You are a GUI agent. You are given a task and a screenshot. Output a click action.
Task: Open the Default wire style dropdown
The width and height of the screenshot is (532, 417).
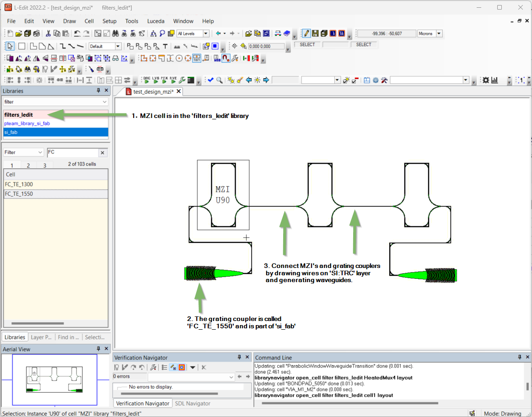pos(118,46)
